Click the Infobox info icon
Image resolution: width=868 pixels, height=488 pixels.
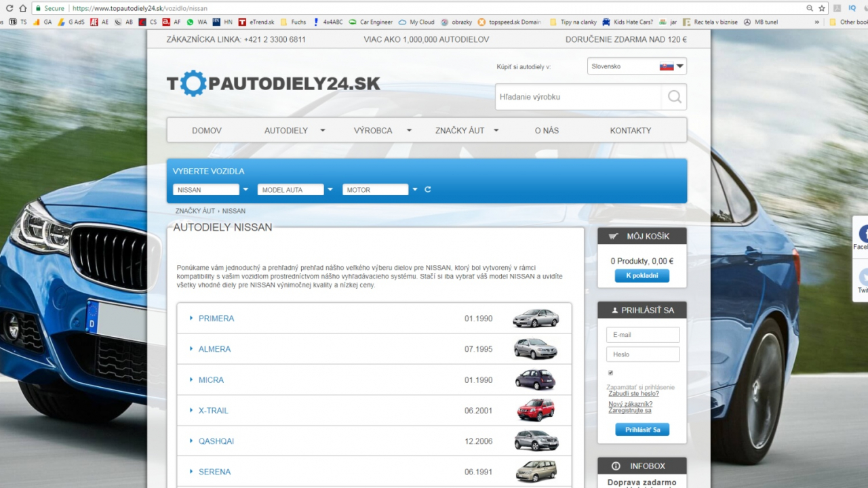616,466
